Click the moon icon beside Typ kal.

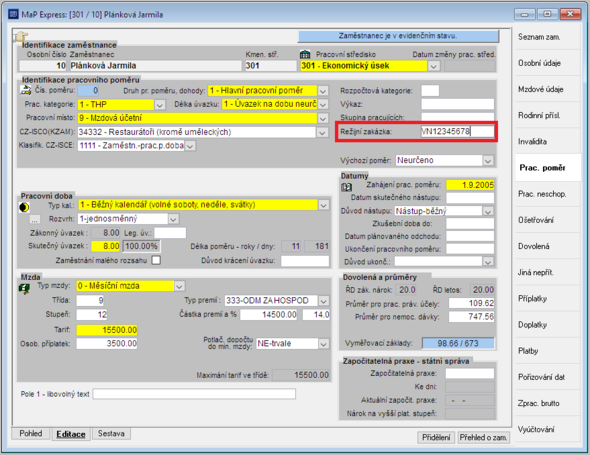24,207
